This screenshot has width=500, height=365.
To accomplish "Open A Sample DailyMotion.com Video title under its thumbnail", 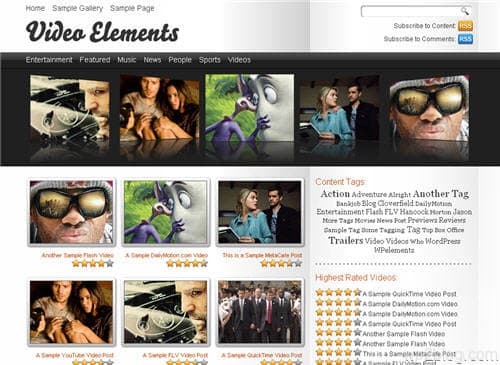I will (x=166, y=255).
